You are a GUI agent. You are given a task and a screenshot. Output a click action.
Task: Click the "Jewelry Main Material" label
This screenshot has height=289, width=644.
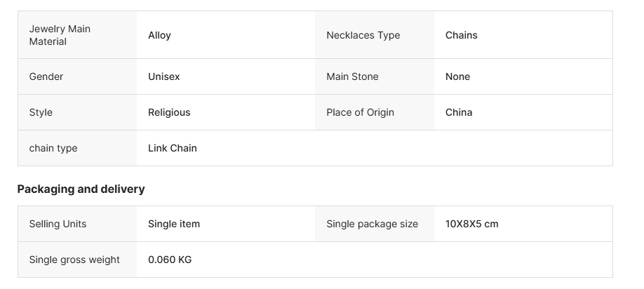click(x=60, y=35)
